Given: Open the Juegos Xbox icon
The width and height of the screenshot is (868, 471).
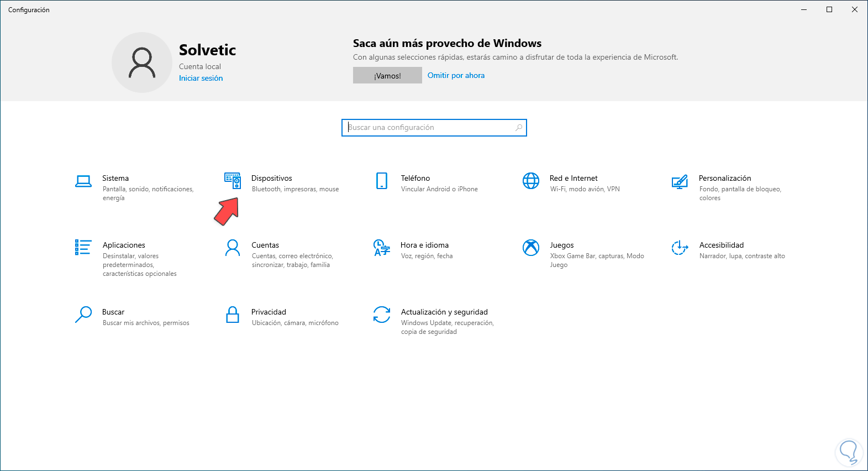Looking at the screenshot, I should 531,248.
